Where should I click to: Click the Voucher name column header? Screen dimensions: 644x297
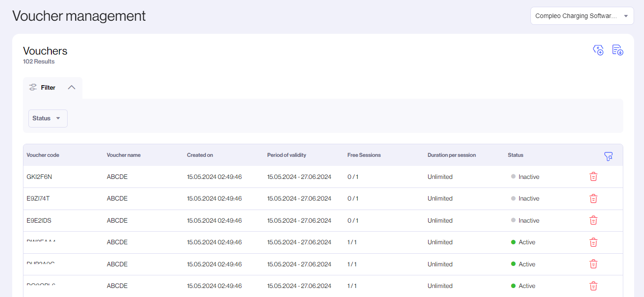(123, 155)
